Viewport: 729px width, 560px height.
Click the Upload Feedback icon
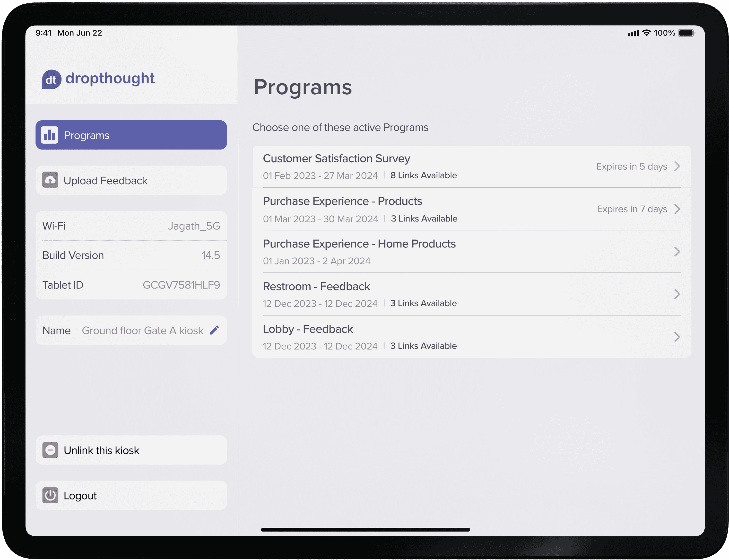click(x=51, y=181)
